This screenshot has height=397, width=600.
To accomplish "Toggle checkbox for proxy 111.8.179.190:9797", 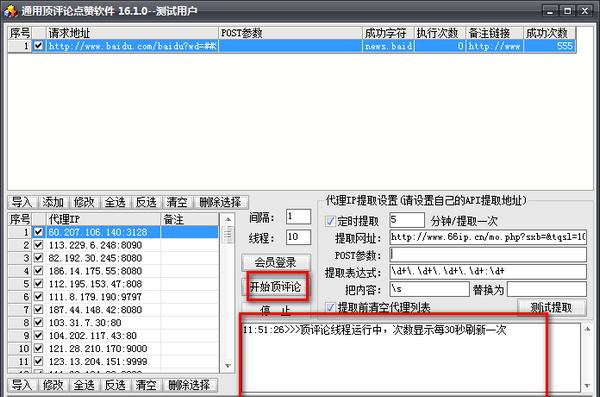I will click(x=38, y=297).
